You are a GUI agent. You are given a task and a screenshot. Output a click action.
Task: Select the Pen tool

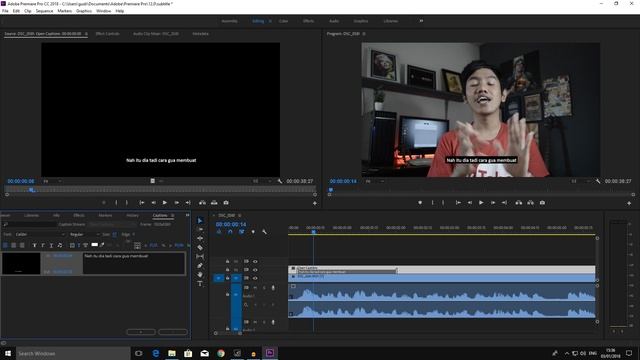pyautogui.click(x=200, y=266)
